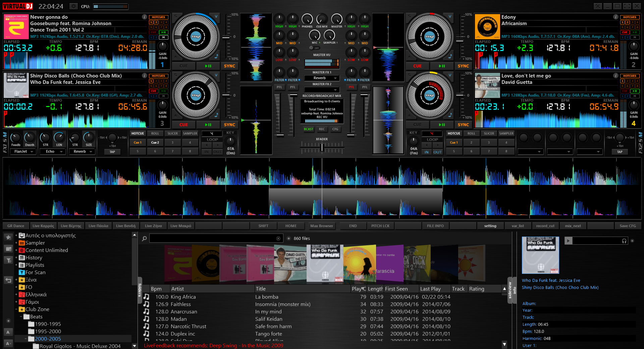Select the SAMPLER pad tab on left deck

coord(190,134)
